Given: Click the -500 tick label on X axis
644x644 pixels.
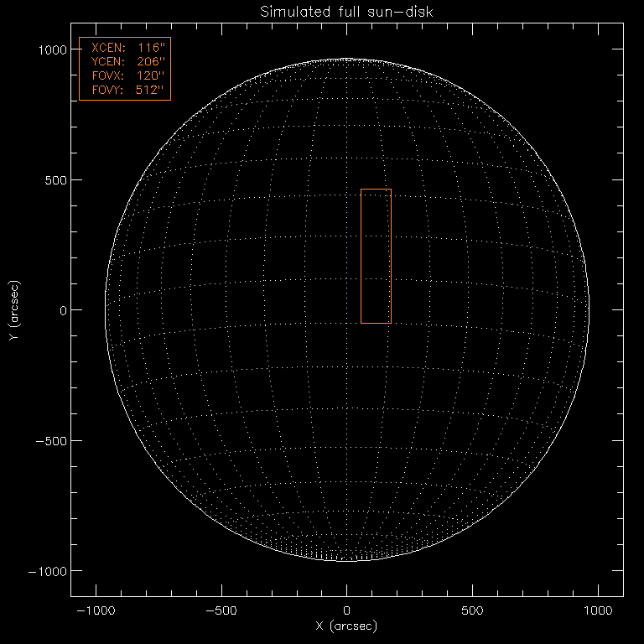Looking at the screenshot, I should pyautogui.click(x=221, y=610).
